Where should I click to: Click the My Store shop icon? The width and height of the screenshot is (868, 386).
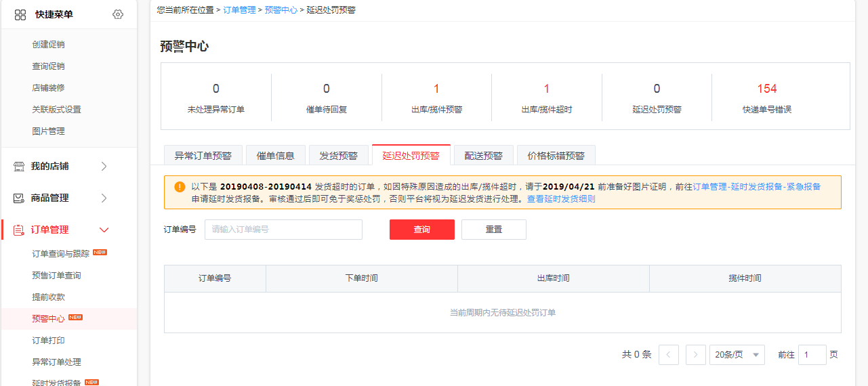point(19,166)
